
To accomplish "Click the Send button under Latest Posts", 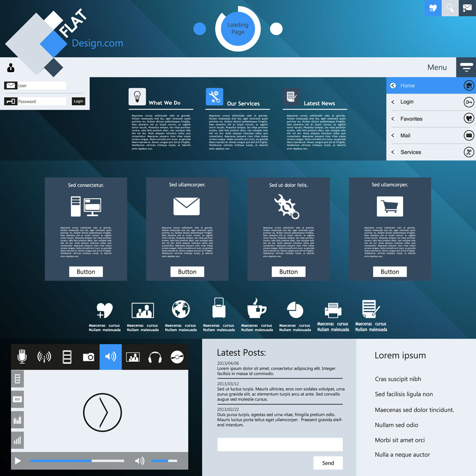I will tap(328, 463).
